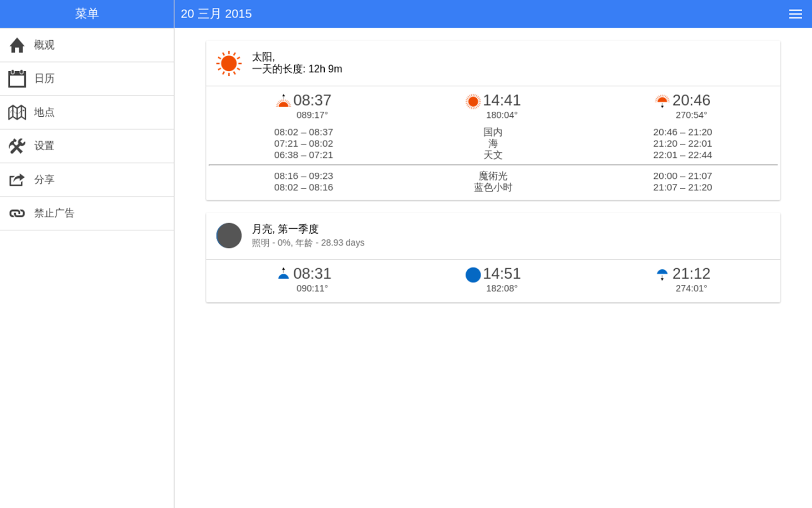The width and height of the screenshot is (812, 508).
Task: Click the map icon beside 地点
Action: coord(17,112)
